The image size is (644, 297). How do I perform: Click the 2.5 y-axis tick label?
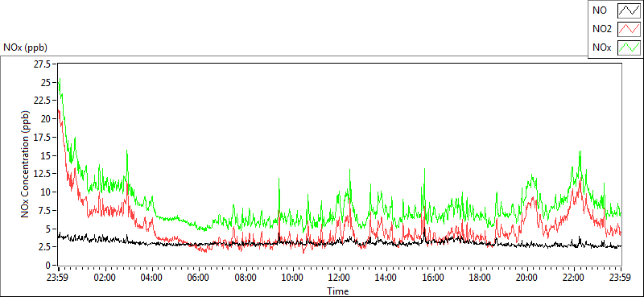[x=43, y=247]
